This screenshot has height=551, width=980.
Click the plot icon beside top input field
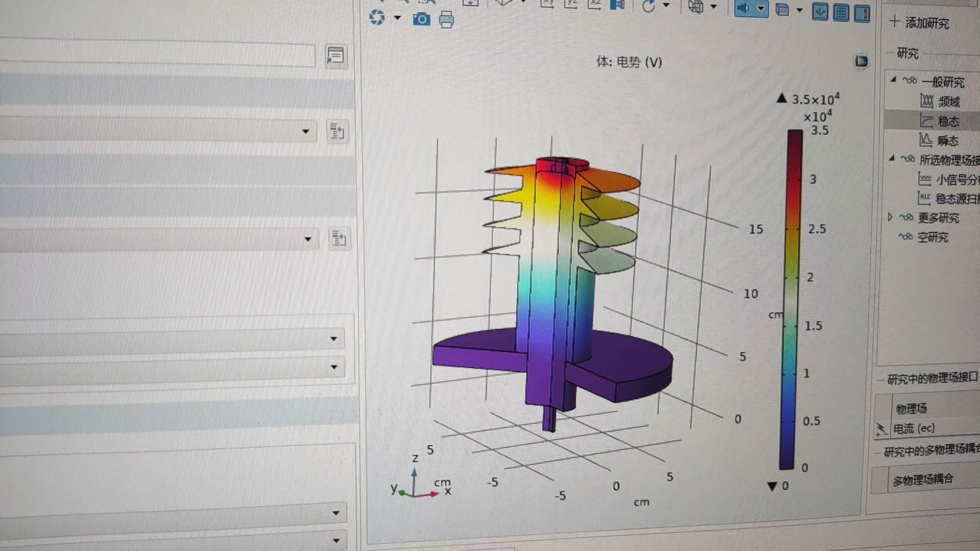[x=335, y=56]
